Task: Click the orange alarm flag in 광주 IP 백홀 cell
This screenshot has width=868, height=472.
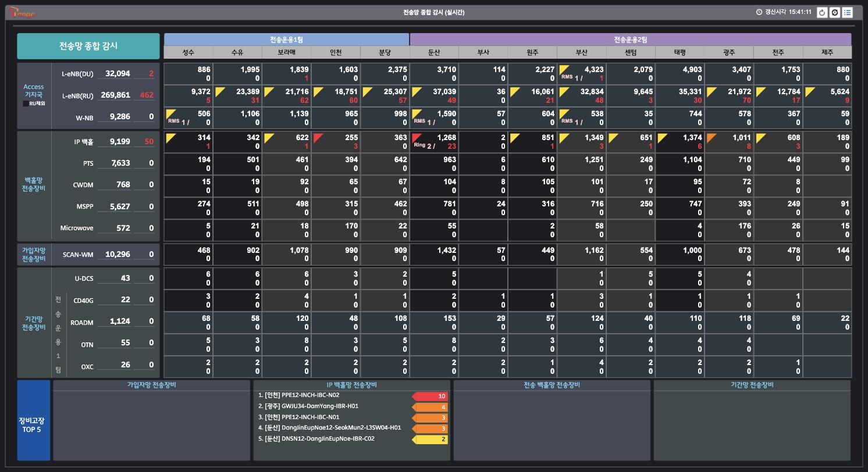Action: tap(711, 137)
